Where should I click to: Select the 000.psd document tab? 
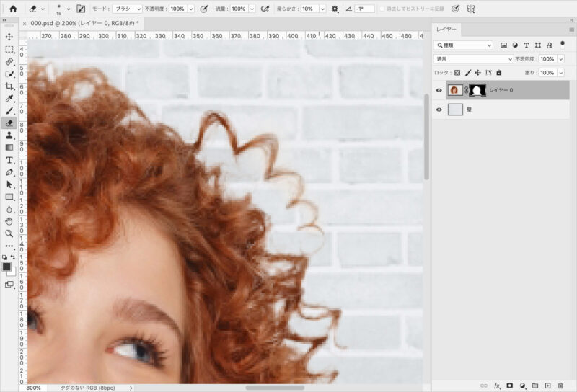(84, 23)
